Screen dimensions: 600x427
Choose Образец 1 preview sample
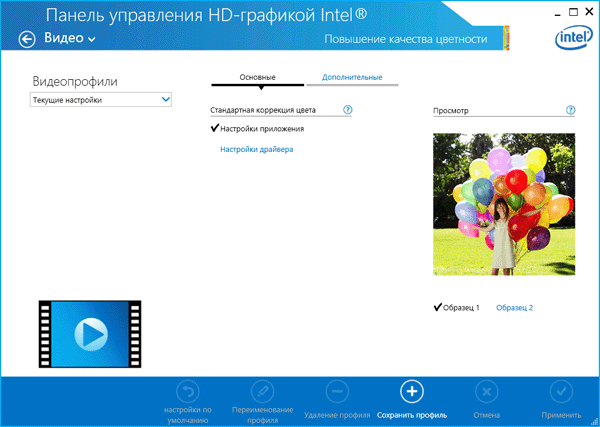click(x=461, y=308)
